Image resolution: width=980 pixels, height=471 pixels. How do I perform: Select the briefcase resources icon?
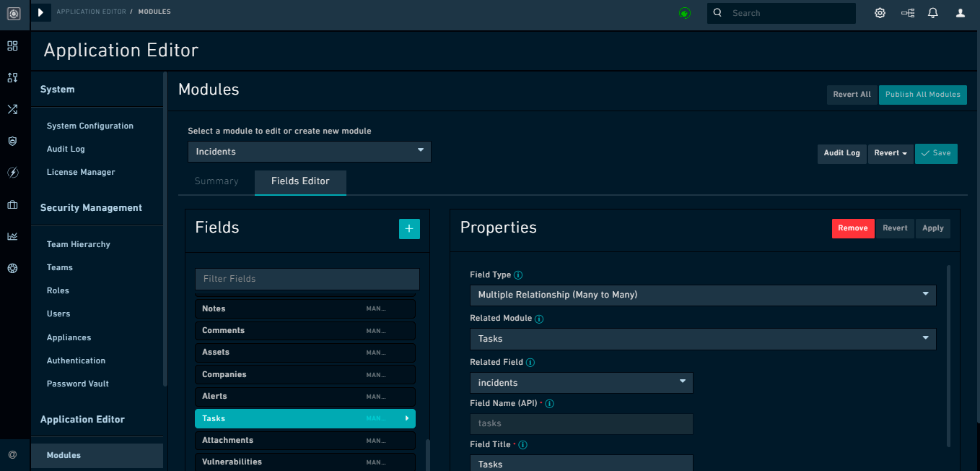12,204
